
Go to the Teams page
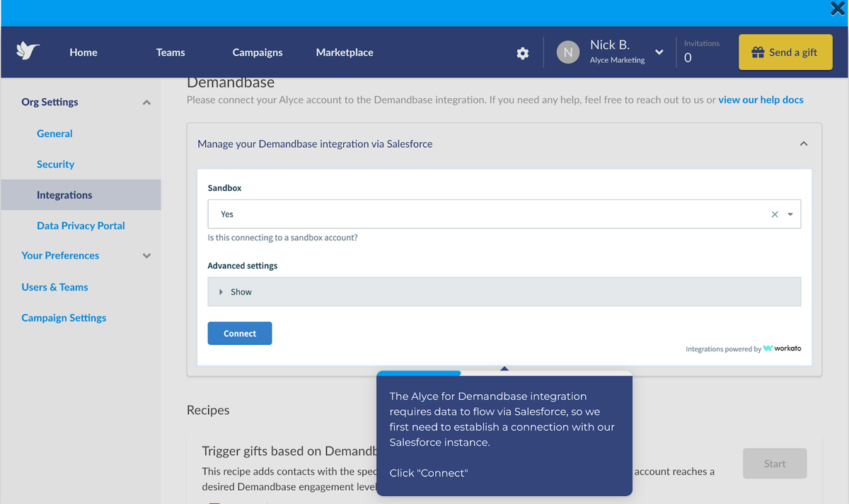coord(171,52)
